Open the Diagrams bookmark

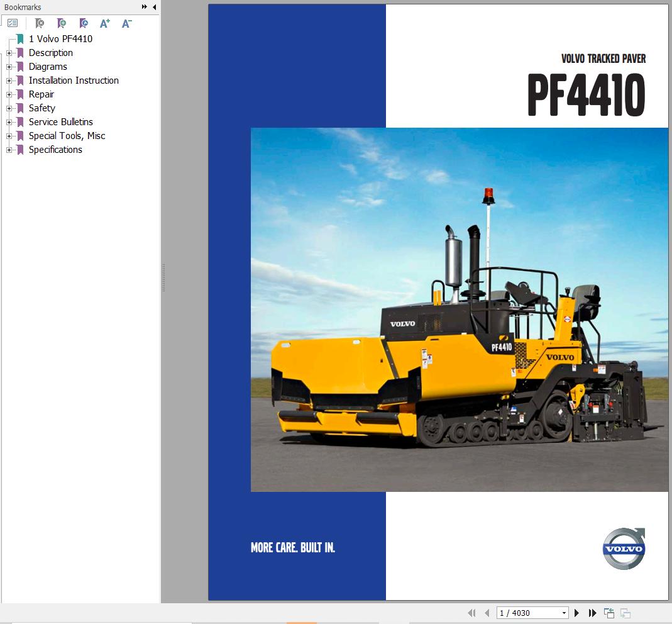(x=48, y=67)
